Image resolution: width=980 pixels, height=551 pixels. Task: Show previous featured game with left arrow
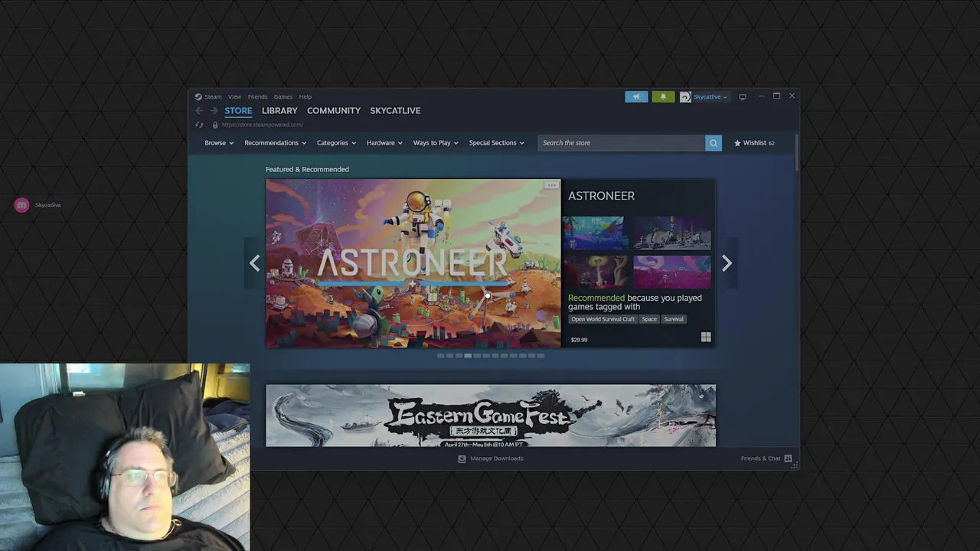coord(255,263)
